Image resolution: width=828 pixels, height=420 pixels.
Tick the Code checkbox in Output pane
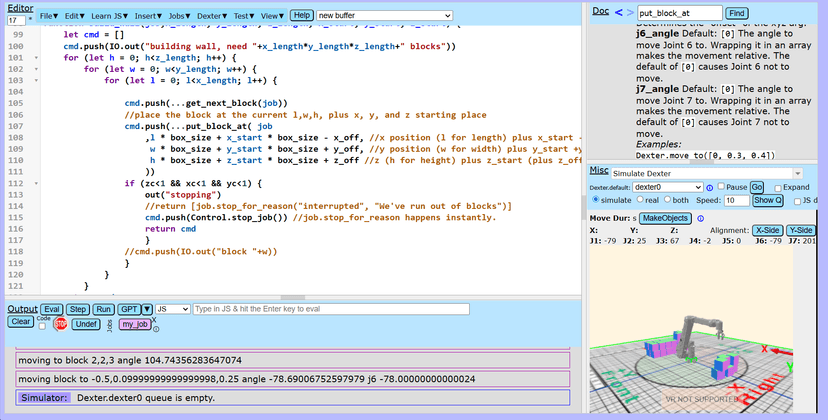click(x=42, y=326)
